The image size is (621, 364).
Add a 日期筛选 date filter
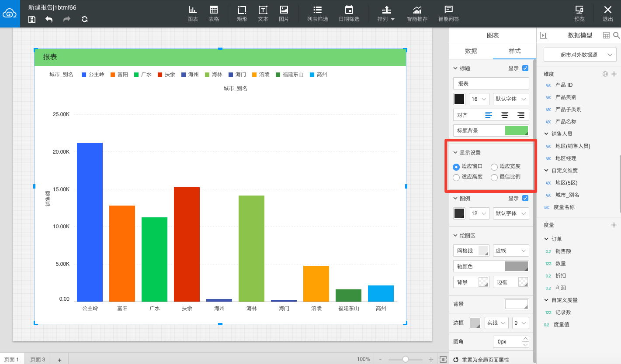(349, 14)
